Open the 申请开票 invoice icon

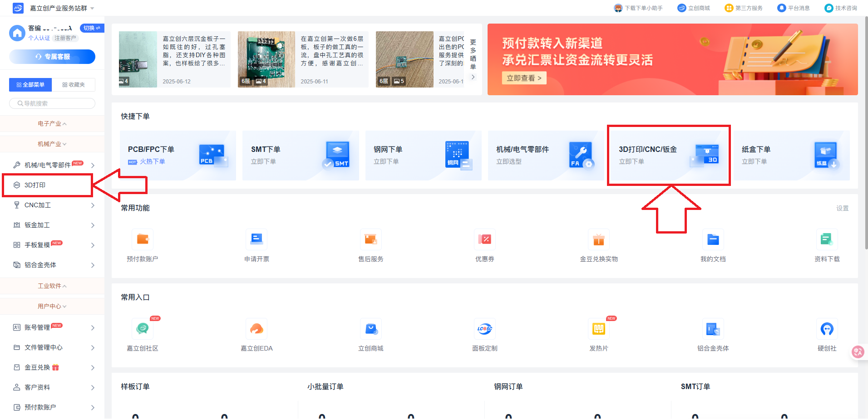pos(256,239)
